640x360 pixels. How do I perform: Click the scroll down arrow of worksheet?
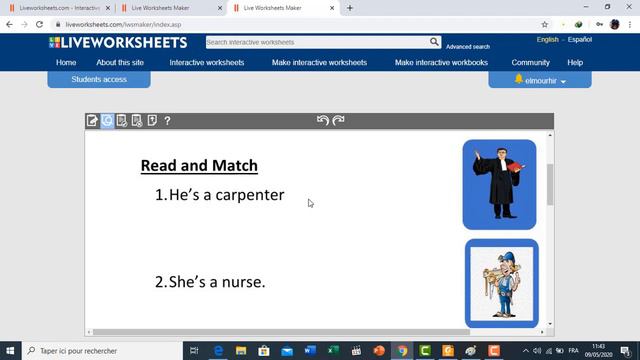(x=550, y=324)
